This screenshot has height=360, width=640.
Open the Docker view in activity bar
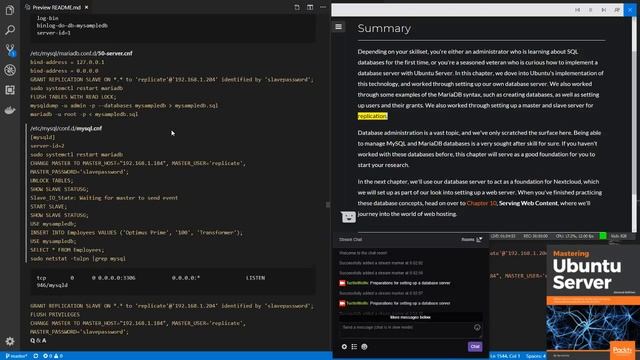pyautogui.click(x=10, y=110)
